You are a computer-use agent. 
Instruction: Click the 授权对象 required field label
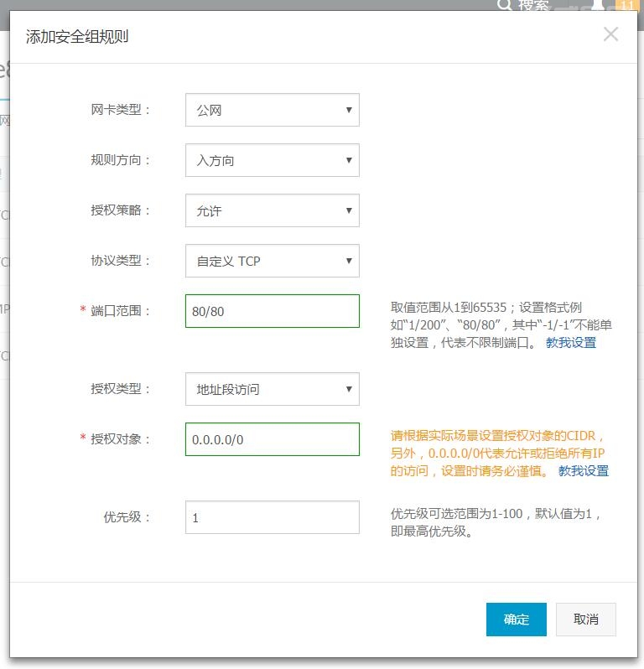coord(120,439)
